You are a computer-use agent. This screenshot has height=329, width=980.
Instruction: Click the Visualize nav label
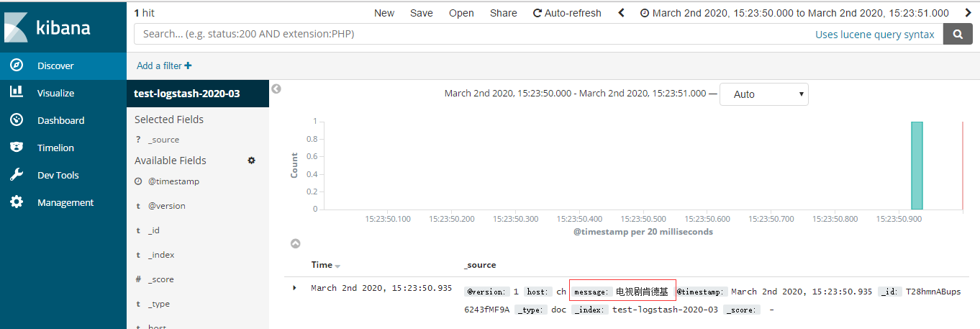point(55,93)
